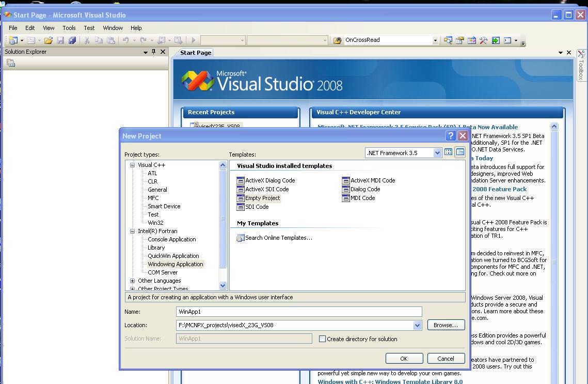
Task: Click the Navigate Backward icon
Action: (162, 40)
